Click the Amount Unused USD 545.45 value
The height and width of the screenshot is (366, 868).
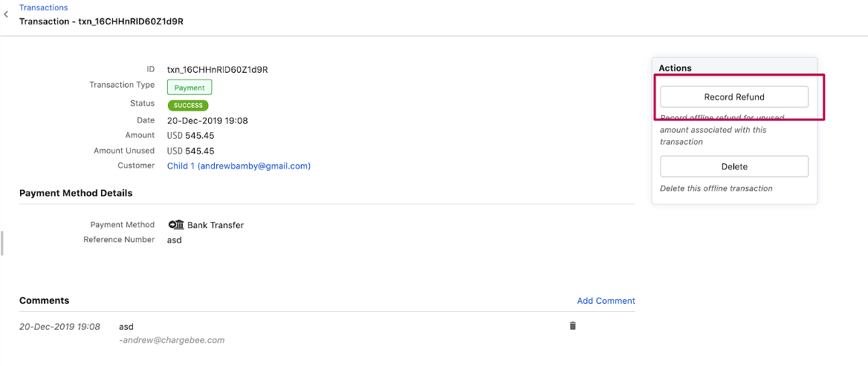click(x=190, y=151)
